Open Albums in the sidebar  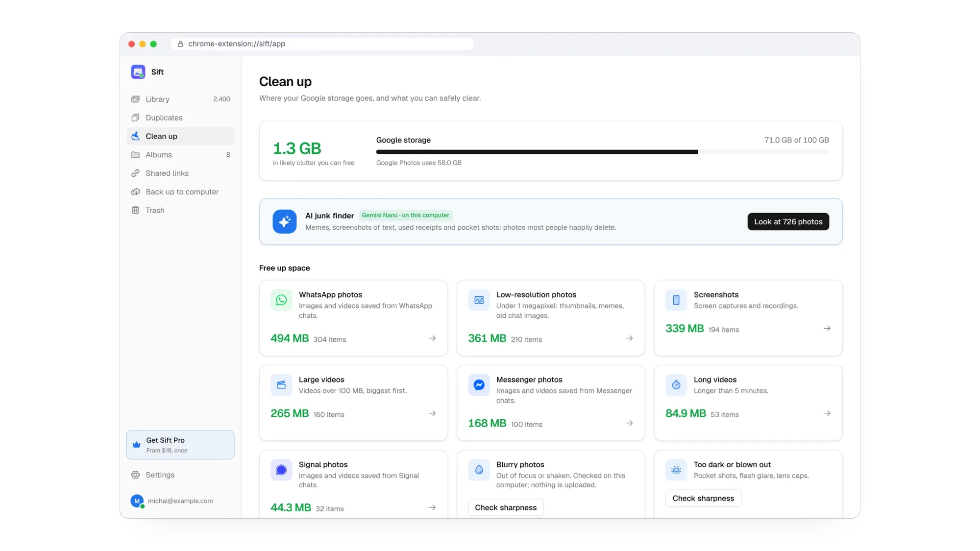[180, 155]
